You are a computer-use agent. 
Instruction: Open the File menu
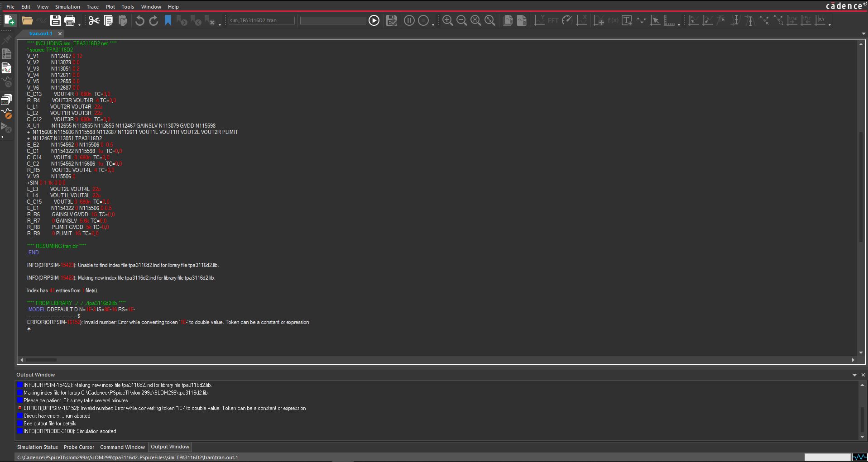click(10, 7)
